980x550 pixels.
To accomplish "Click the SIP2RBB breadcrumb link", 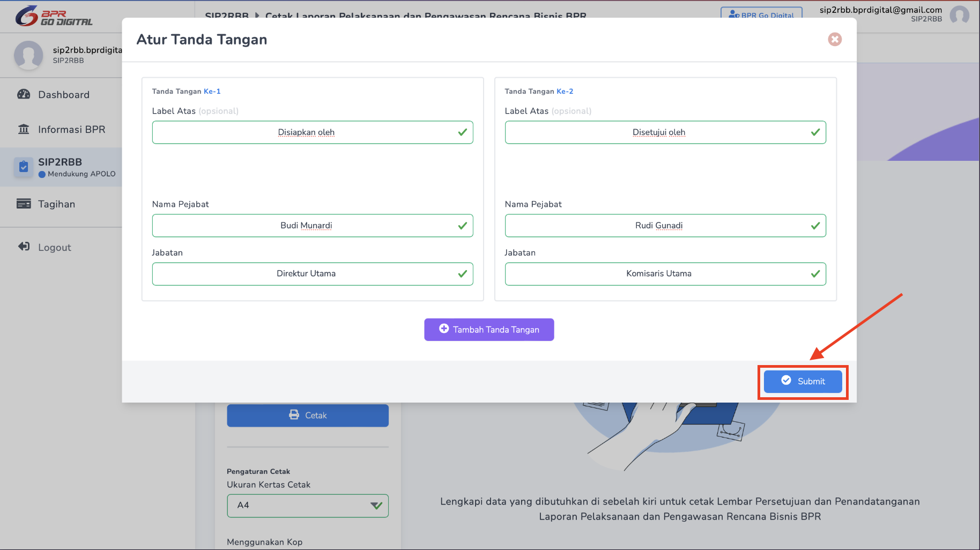I will tap(227, 16).
